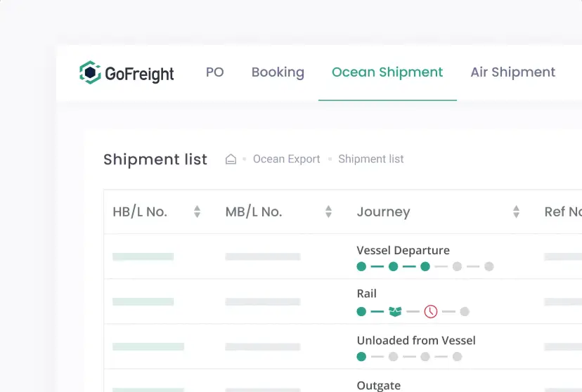Image resolution: width=582 pixels, height=392 pixels.
Task: Click the red clock delay icon in Rail row
Action: (x=430, y=311)
